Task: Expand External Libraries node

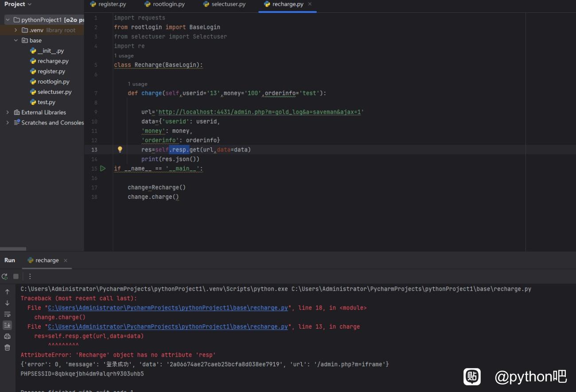Action: [8, 113]
